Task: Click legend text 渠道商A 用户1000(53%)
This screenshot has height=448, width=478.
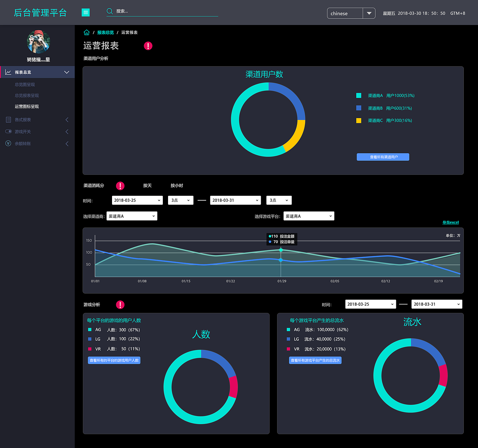Action: click(391, 96)
